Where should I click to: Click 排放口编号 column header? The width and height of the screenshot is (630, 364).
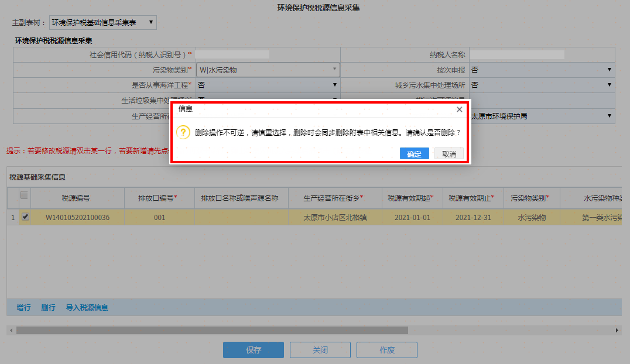[x=159, y=198]
